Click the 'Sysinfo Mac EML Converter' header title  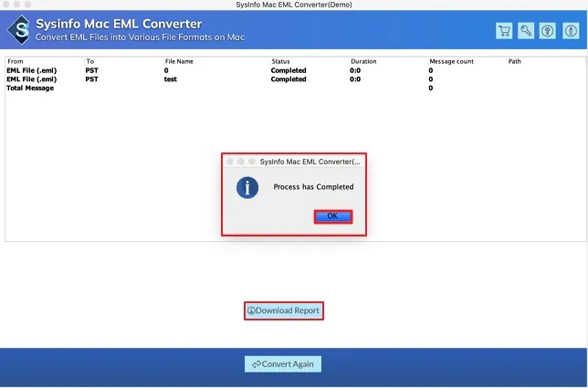pyautogui.click(x=119, y=24)
